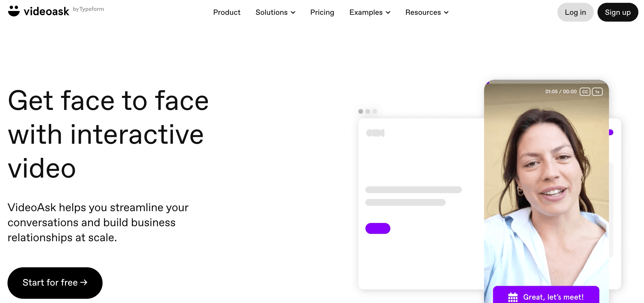
Task: Toggle closed captions CC on video
Action: pos(585,92)
